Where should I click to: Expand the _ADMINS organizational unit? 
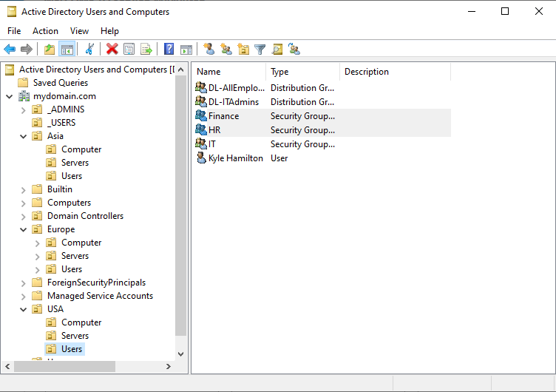click(24, 110)
